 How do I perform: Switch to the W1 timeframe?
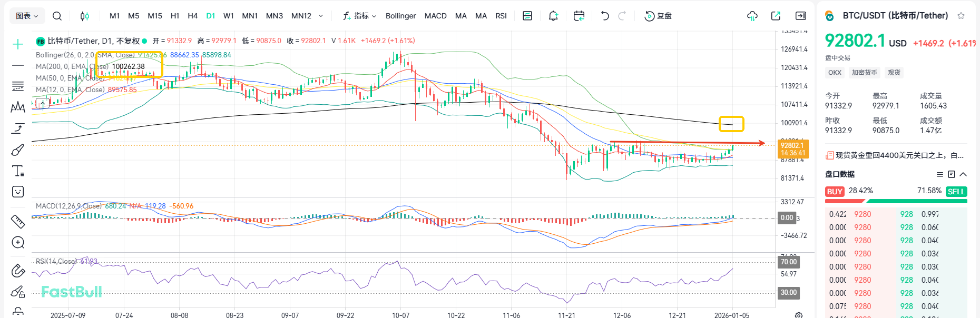coord(228,16)
